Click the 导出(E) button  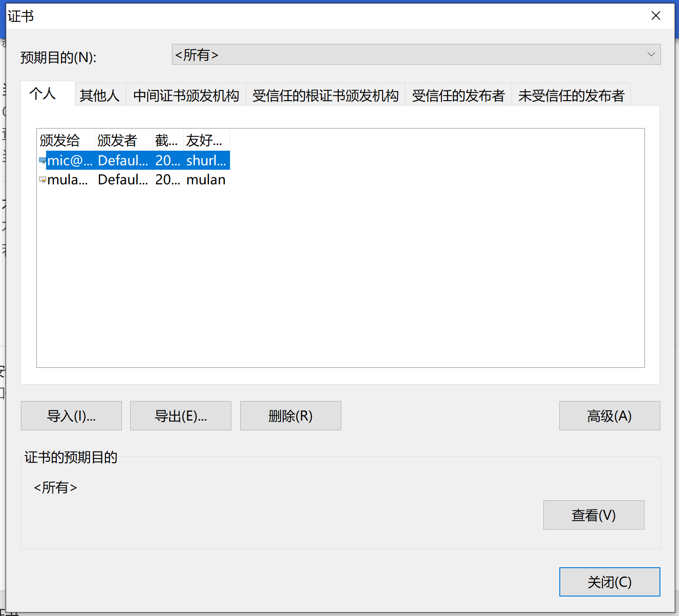[x=180, y=416]
